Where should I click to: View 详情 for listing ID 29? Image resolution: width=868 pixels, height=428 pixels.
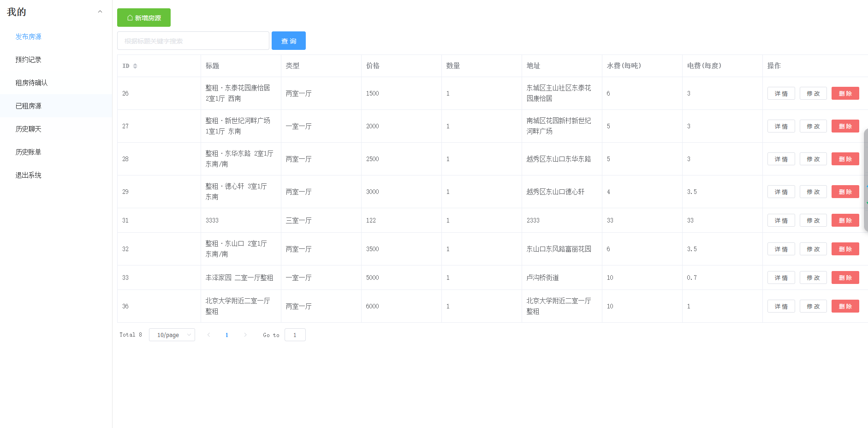[x=781, y=192]
